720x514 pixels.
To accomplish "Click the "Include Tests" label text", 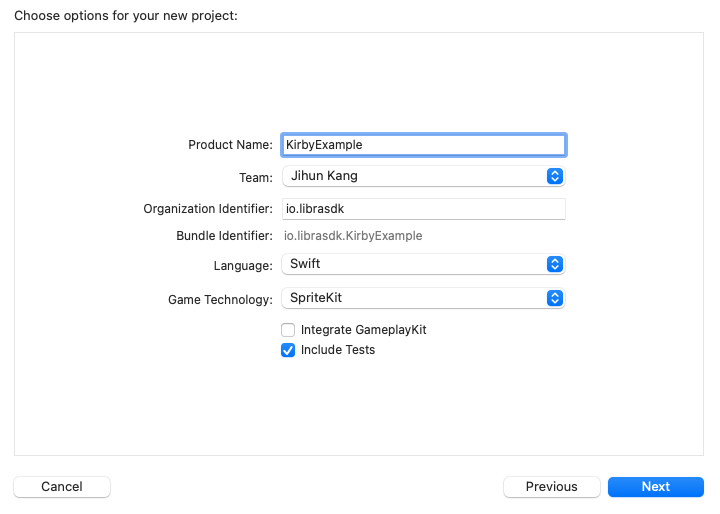I will (338, 350).
